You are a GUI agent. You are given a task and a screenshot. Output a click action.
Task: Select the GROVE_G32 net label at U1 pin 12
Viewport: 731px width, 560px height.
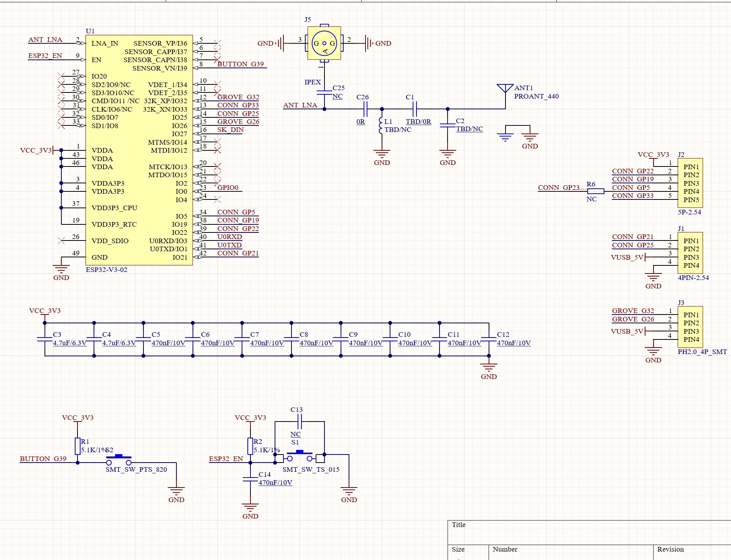pos(238,97)
